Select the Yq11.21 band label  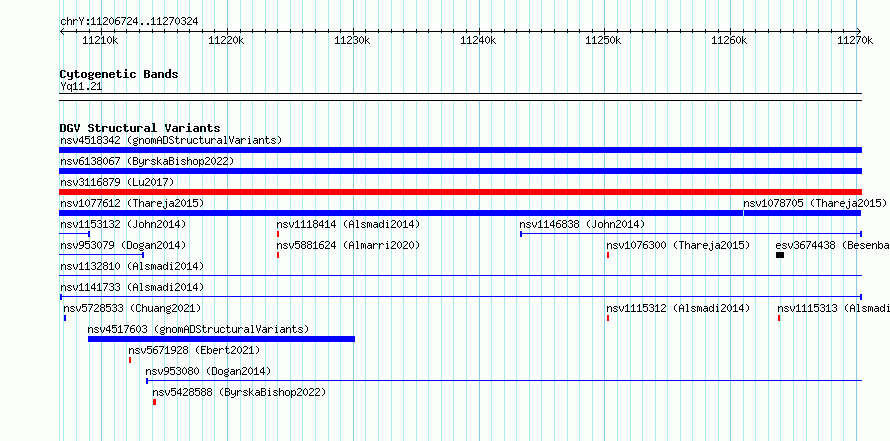click(81, 86)
